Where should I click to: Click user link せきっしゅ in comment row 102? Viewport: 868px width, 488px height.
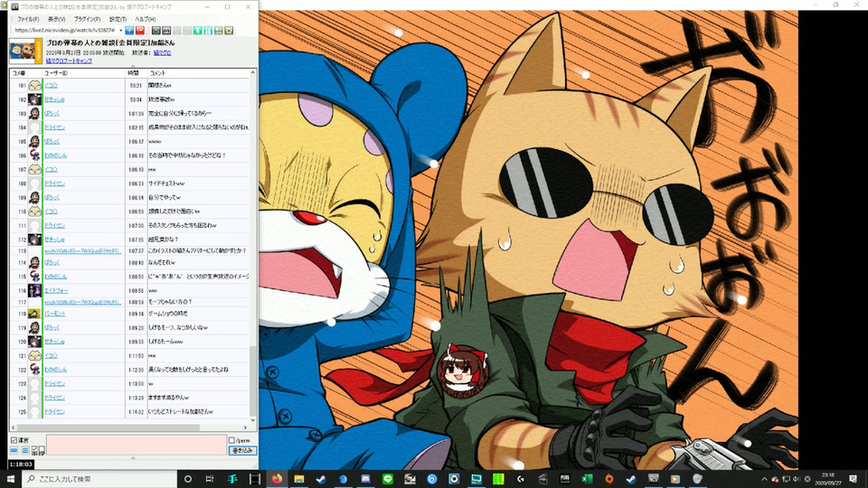tap(54, 99)
